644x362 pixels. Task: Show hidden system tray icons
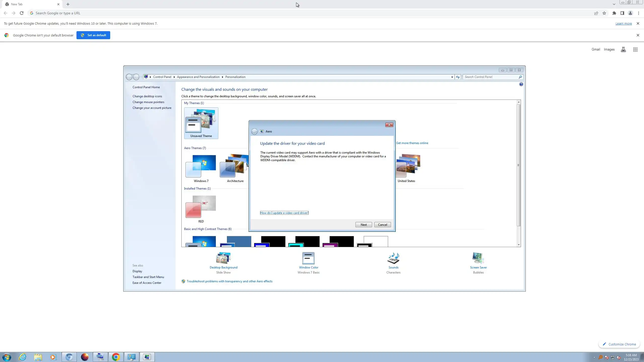tap(594, 357)
